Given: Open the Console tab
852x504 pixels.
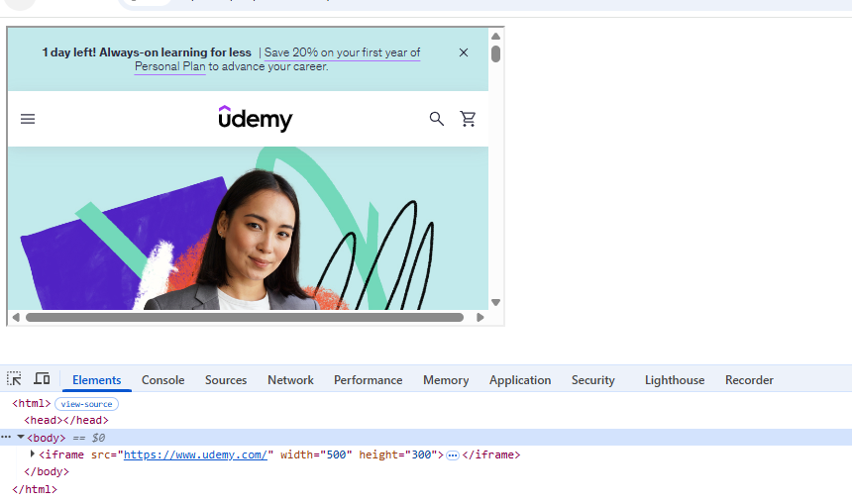Looking at the screenshot, I should click(x=163, y=380).
